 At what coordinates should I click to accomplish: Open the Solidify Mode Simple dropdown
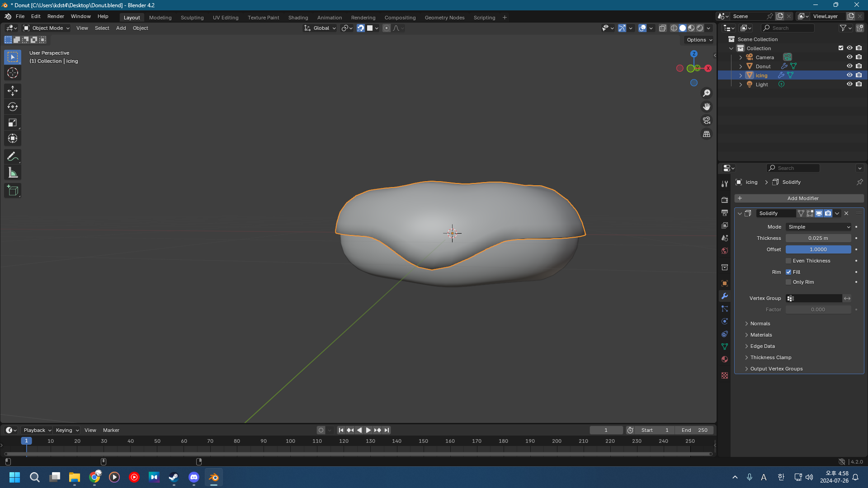[x=818, y=227]
